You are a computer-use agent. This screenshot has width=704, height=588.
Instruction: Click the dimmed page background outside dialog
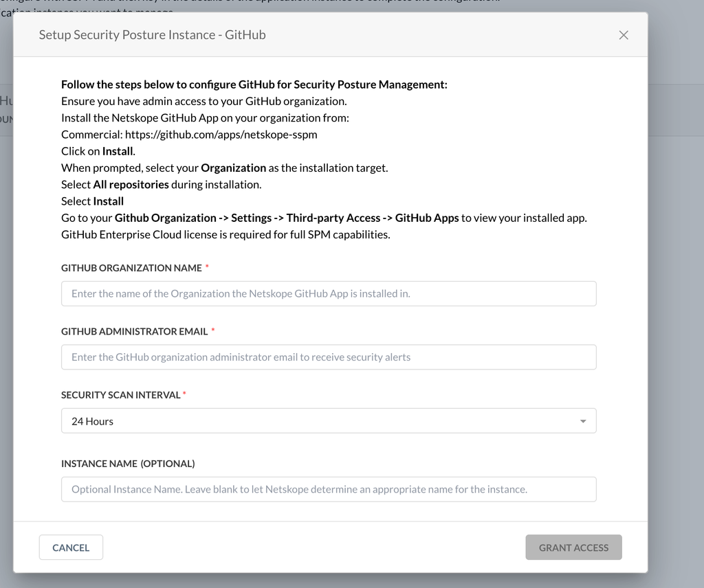[x=676, y=314]
